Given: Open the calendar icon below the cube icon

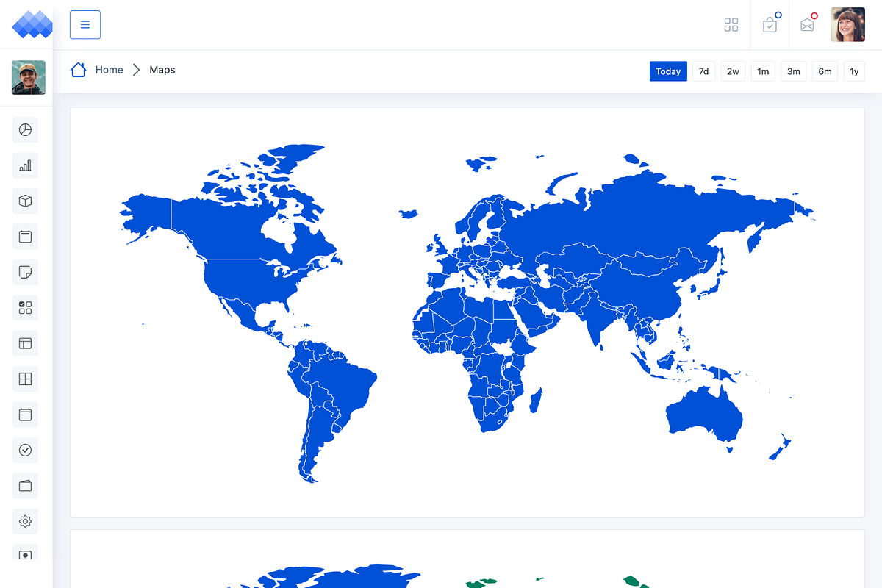Looking at the screenshot, I should click(26, 237).
